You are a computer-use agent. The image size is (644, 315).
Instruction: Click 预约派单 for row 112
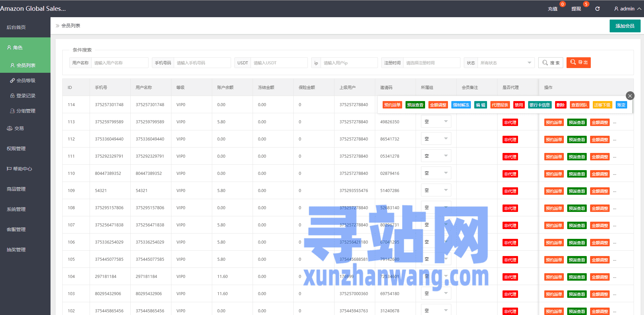click(554, 140)
